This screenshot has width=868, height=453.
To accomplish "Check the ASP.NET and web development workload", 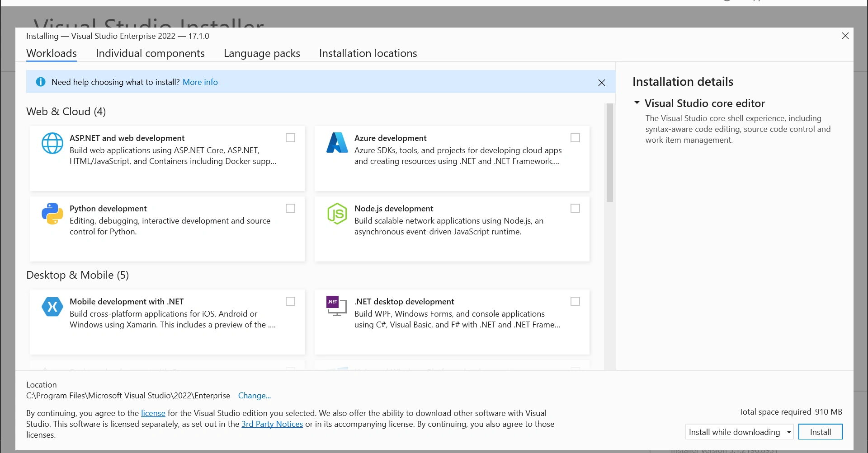I will (291, 138).
